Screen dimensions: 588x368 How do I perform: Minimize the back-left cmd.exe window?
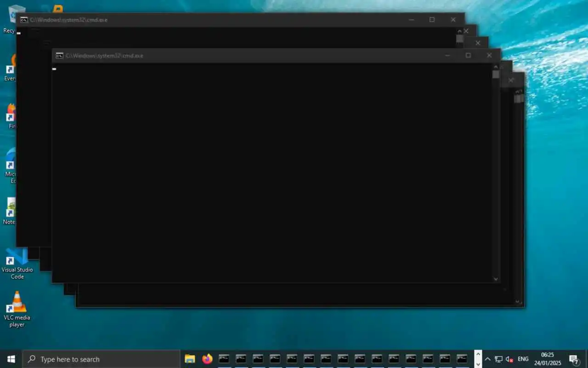411,20
